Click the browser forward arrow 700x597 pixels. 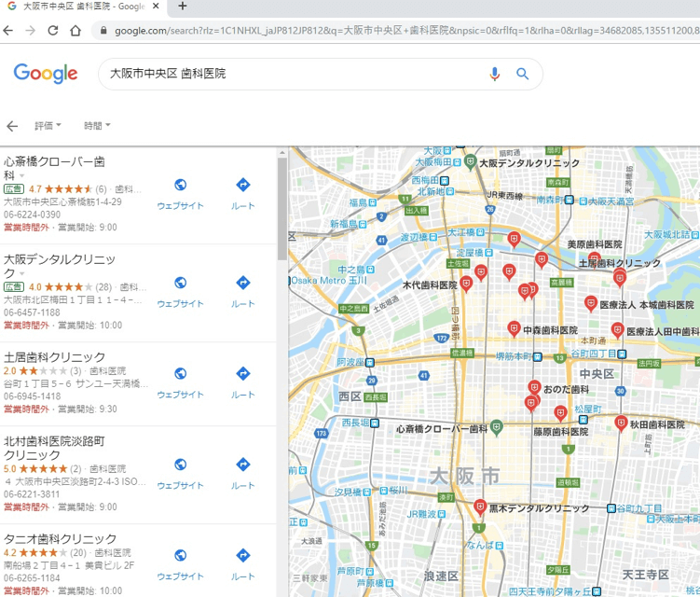31,31
